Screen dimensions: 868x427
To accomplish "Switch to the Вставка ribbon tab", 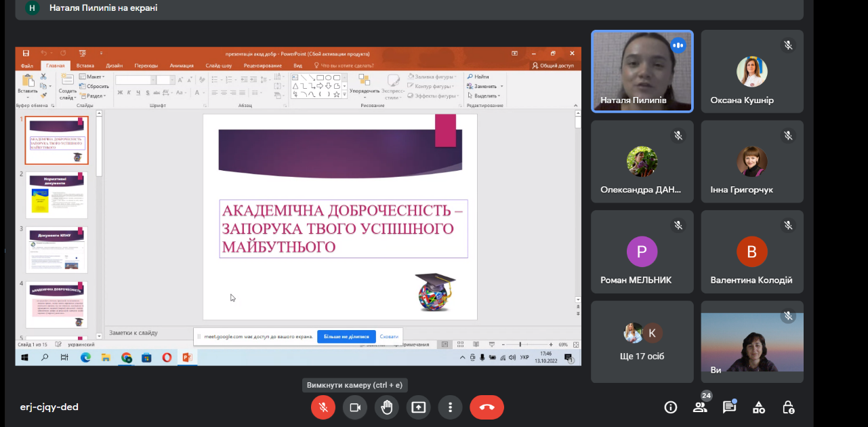I will 85,66.
